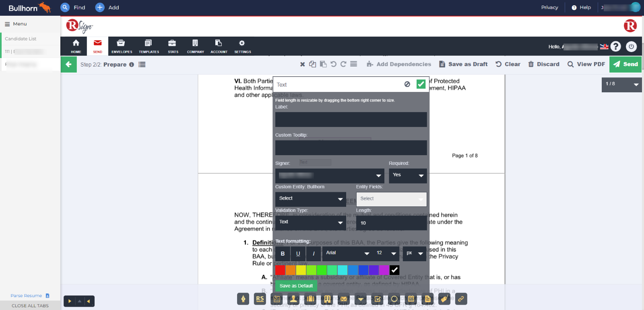Open the Required Yes dropdown
The image size is (644, 310).
[x=408, y=175]
